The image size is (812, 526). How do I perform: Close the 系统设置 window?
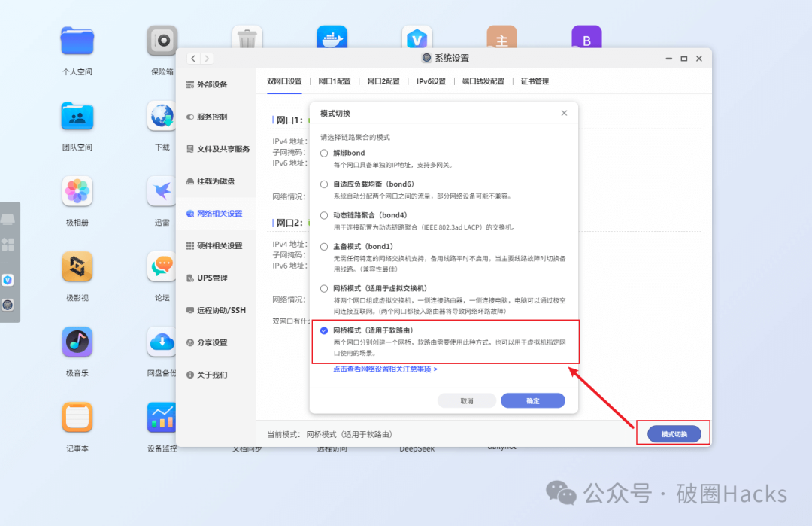[699, 59]
